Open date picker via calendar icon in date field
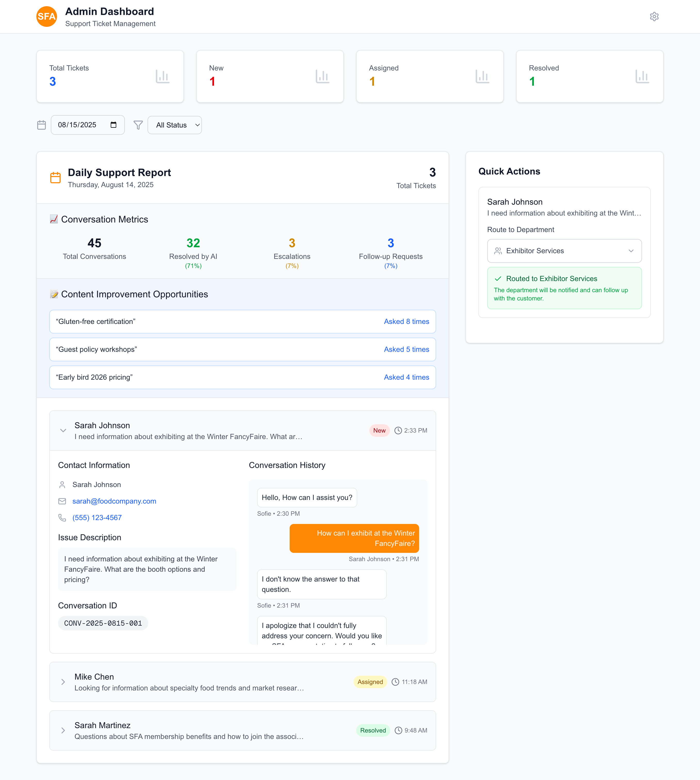 pos(113,125)
